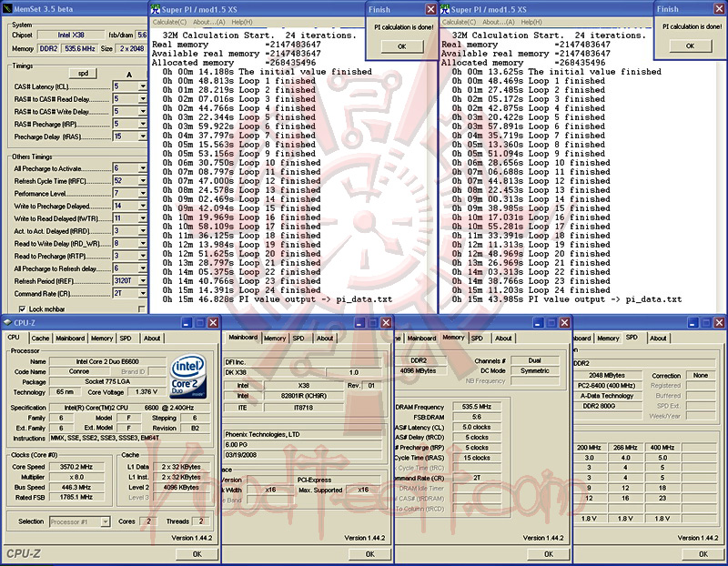The image size is (728, 566).
Task: Click the MemSet title bar icon
Action: 7,9
